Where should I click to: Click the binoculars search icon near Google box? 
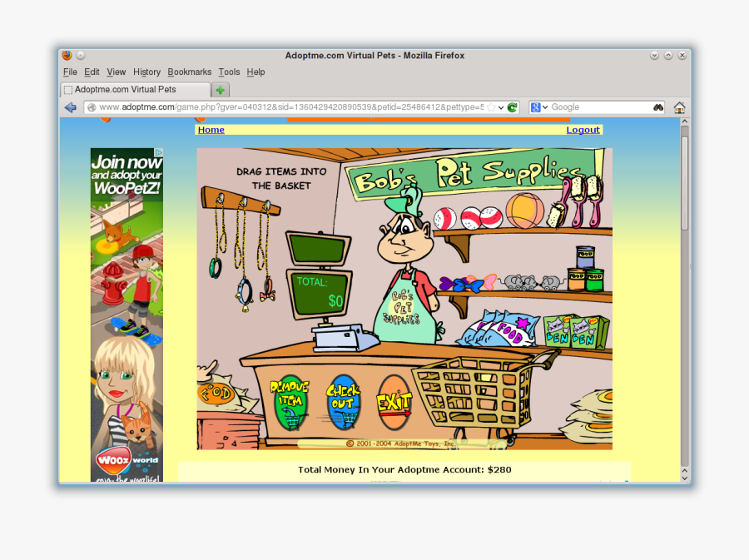coord(658,107)
